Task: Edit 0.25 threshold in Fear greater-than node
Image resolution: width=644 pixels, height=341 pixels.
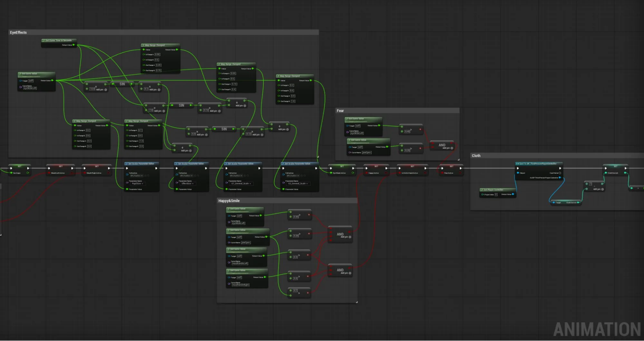Action: point(408,150)
